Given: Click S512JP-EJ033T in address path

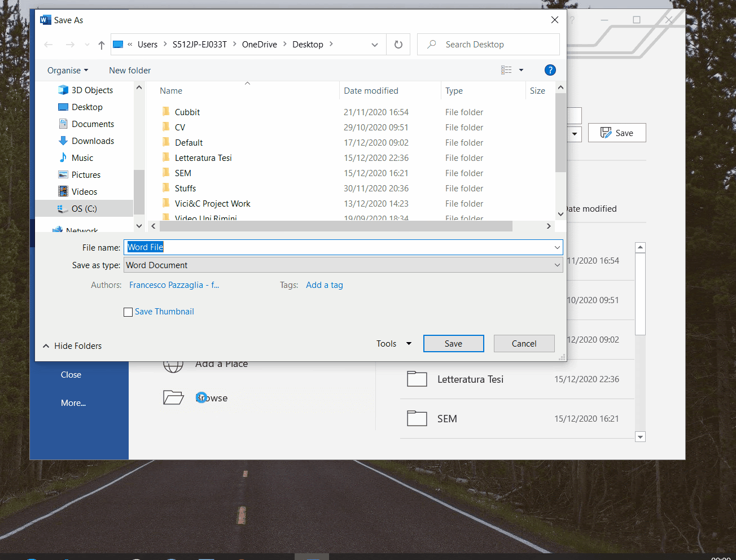Looking at the screenshot, I should [x=200, y=45].
